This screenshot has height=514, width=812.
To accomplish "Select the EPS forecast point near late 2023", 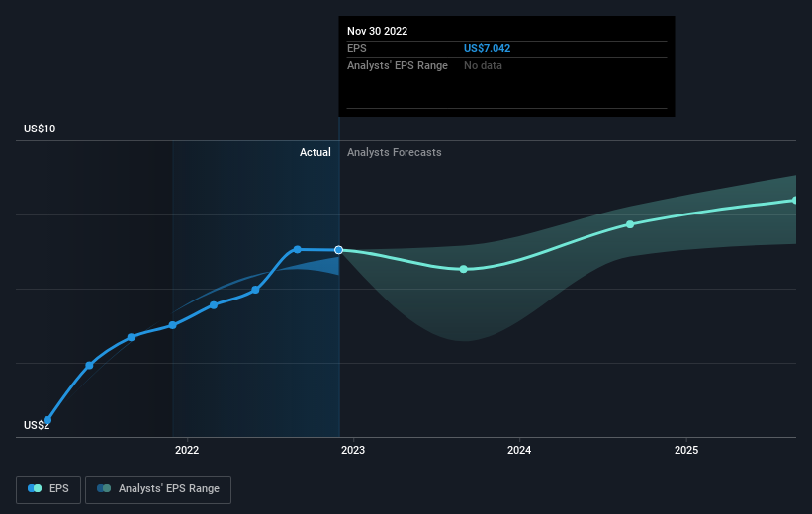I will [464, 269].
